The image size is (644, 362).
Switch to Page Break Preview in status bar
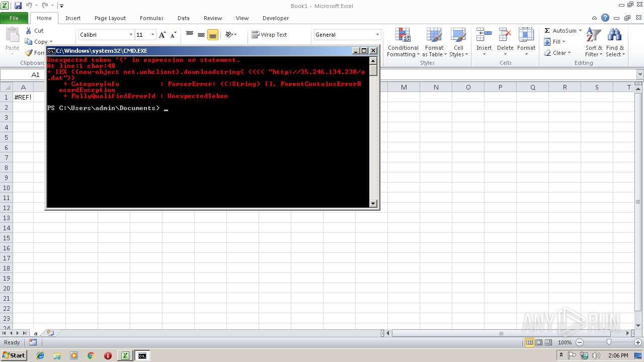point(548,342)
